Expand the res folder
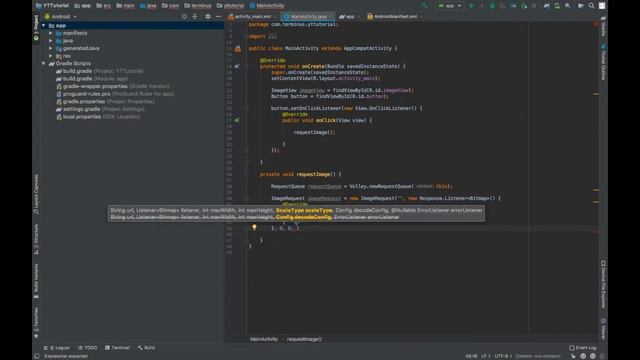The image size is (640, 360). tap(51, 56)
